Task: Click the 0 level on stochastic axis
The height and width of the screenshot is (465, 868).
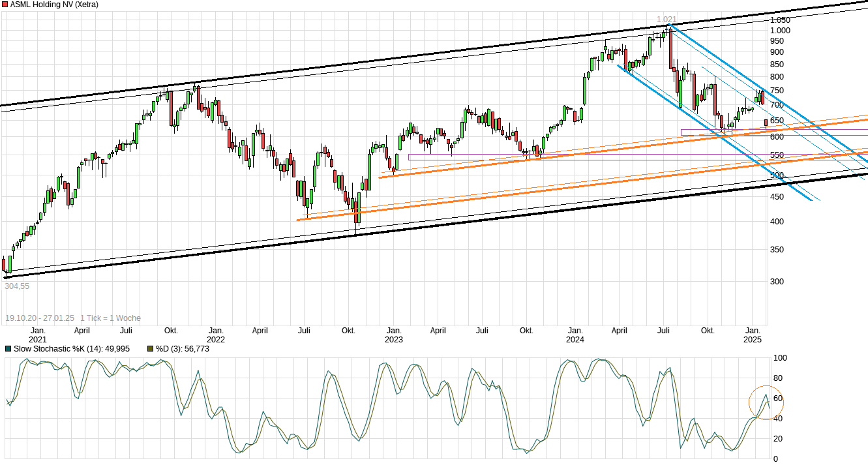Action: click(x=775, y=458)
